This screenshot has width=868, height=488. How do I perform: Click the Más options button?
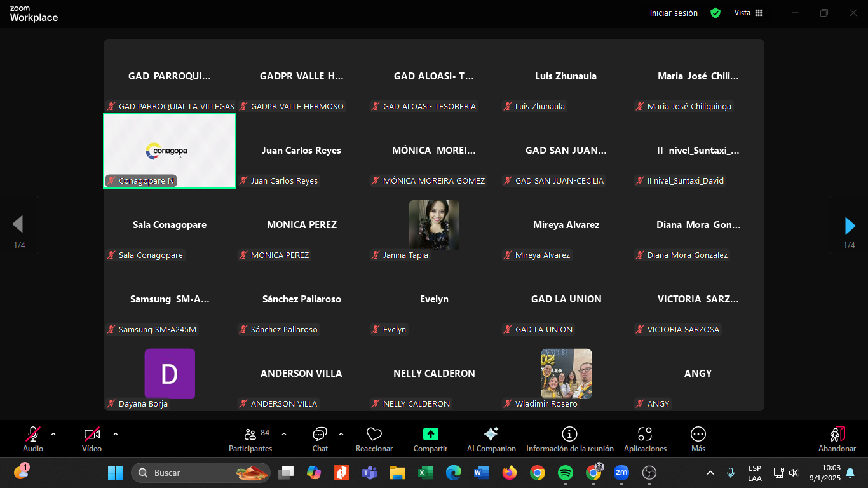[698, 438]
